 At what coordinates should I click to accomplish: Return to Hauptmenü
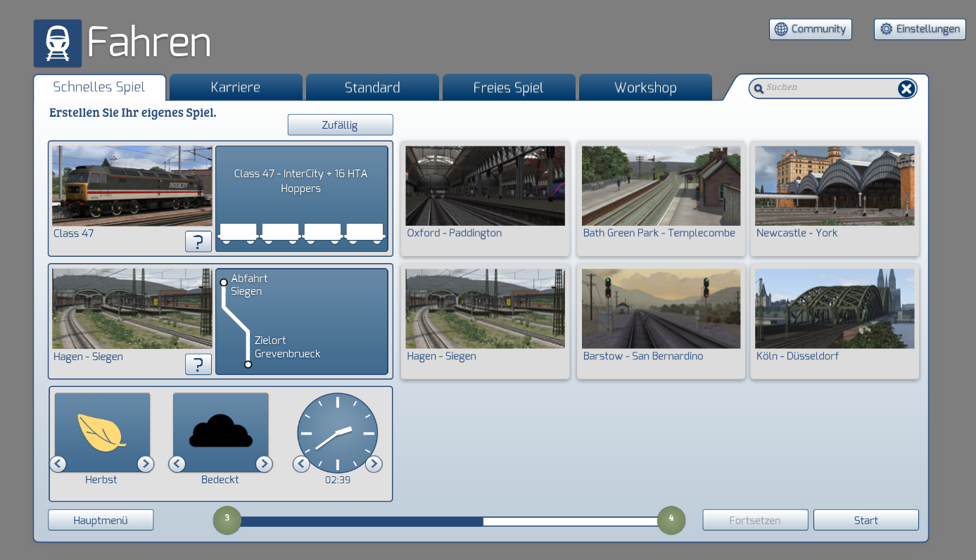coord(101,521)
